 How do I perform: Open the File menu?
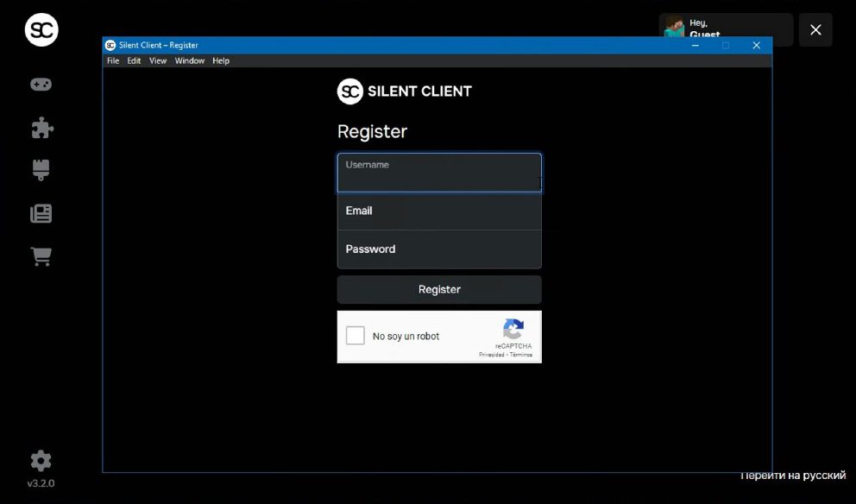pyautogui.click(x=113, y=60)
